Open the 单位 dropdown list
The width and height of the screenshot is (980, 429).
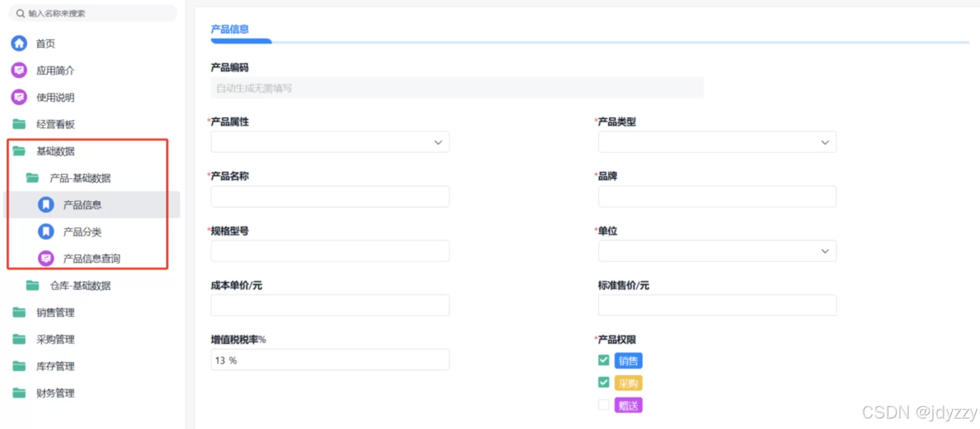pyautogui.click(x=717, y=251)
